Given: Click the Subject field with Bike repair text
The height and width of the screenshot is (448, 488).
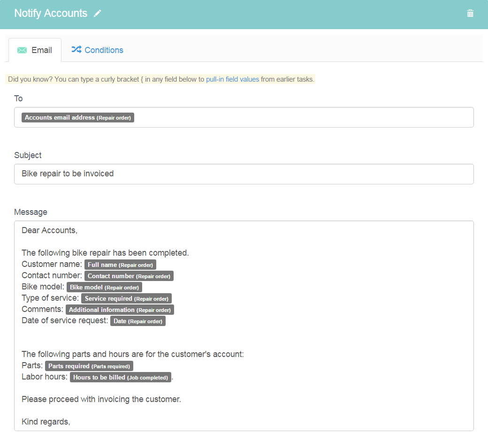Looking at the screenshot, I should 244,174.
